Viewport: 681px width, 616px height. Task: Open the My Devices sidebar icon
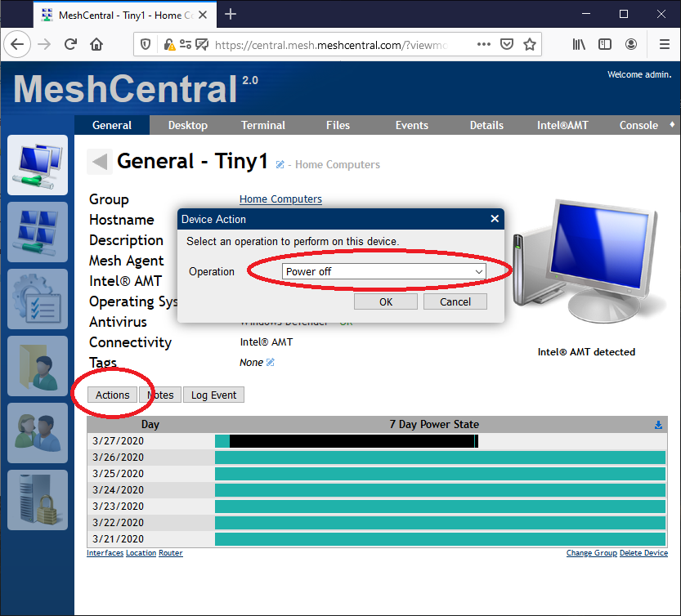37,165
